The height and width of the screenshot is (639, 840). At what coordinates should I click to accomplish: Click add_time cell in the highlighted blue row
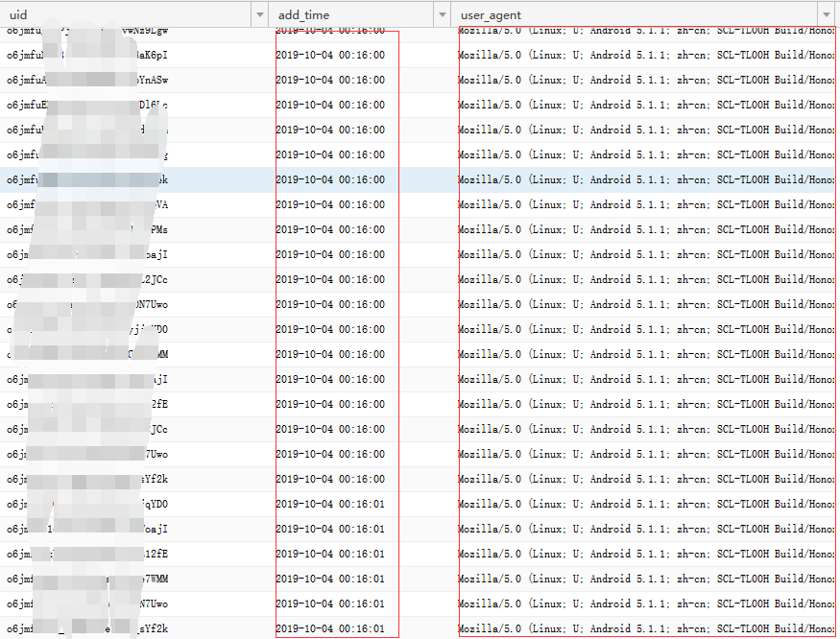pyautogui.click(x=330, y=179)
